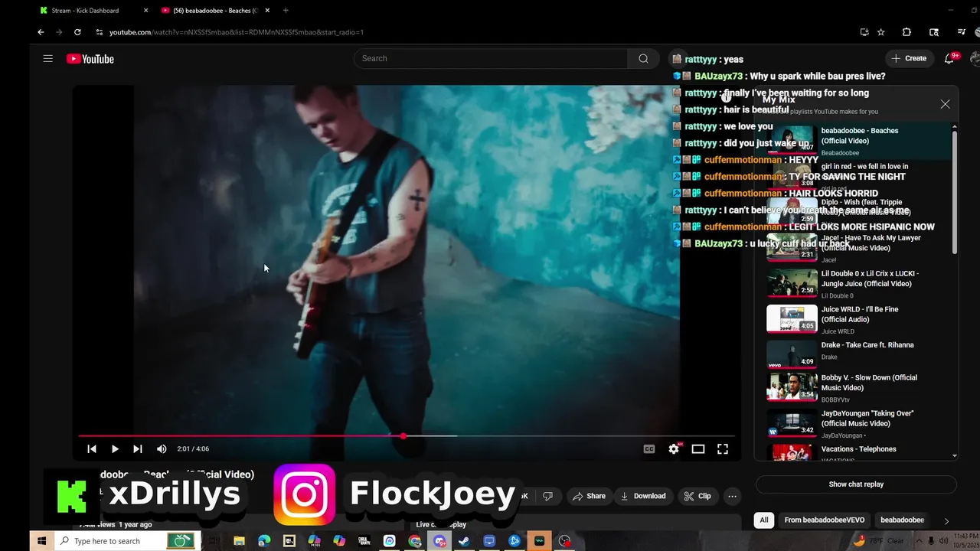
Task: Toggle closed captions on the player
Action: [x=649, y=449]
